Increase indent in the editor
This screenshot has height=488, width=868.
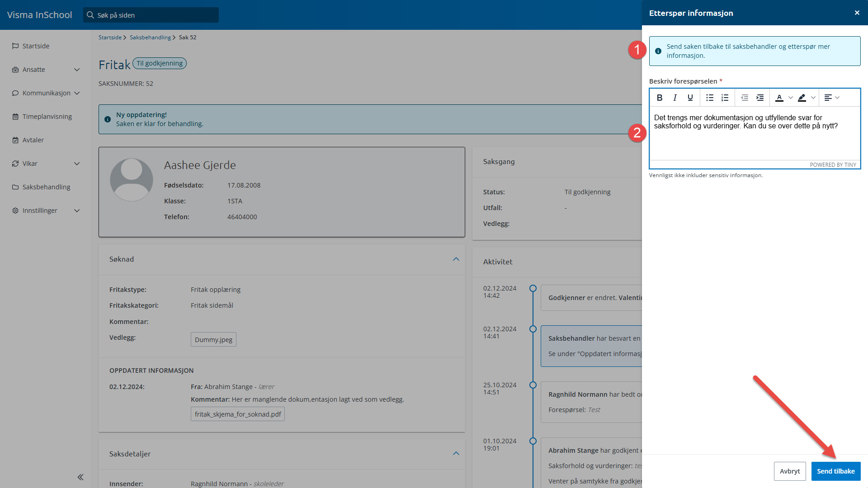(x=760, y=98)
